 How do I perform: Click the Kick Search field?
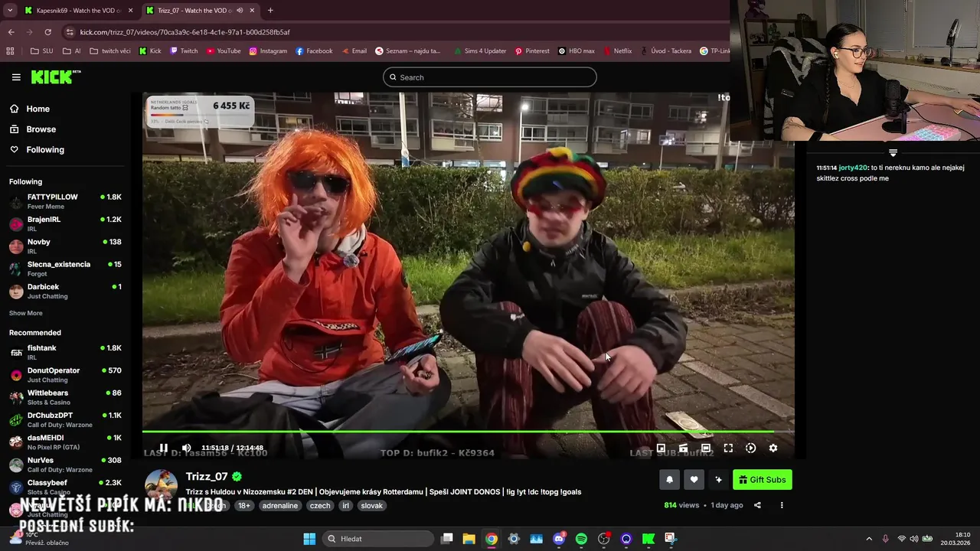(x=490, y=77)
